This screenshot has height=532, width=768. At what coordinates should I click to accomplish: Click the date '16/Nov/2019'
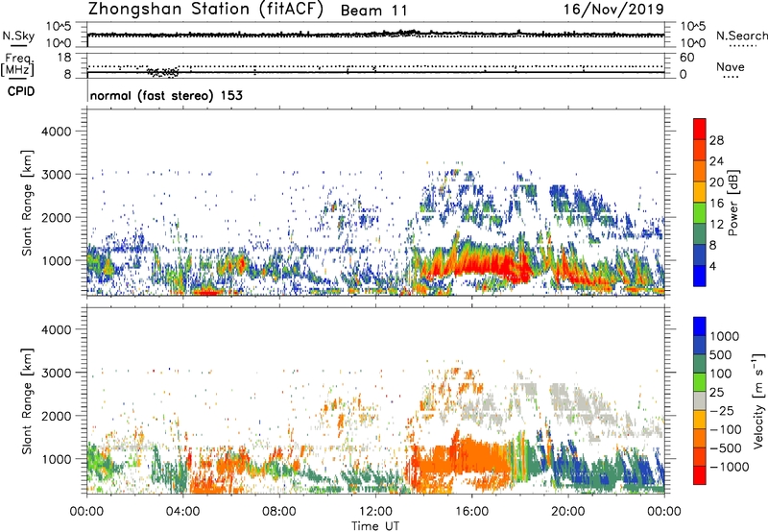click(x=613, y=10)
